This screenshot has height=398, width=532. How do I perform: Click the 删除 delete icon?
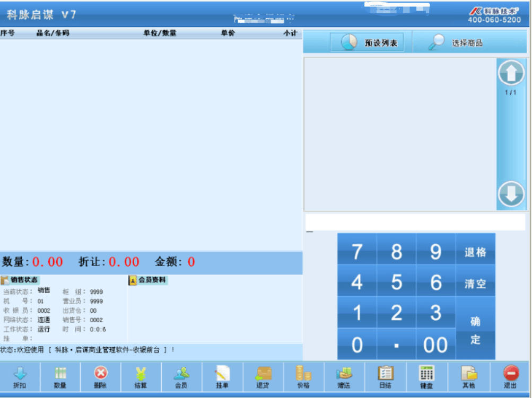(100, 377)
